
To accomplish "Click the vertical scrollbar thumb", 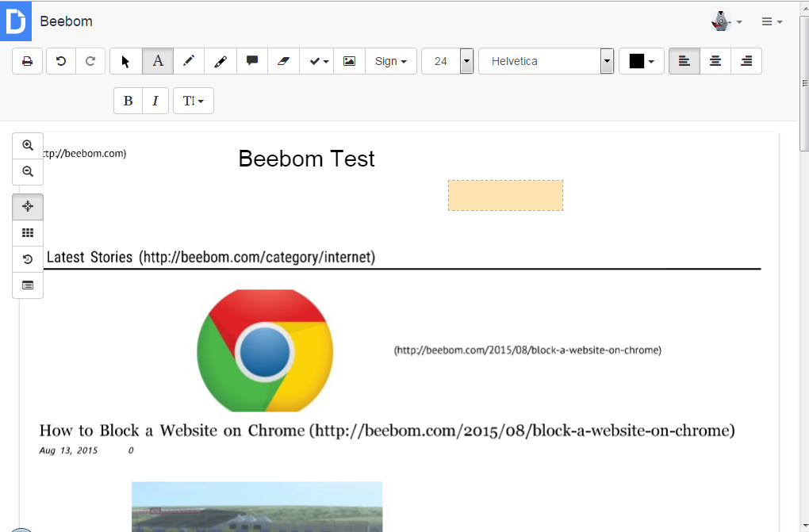I will [803, 82].
